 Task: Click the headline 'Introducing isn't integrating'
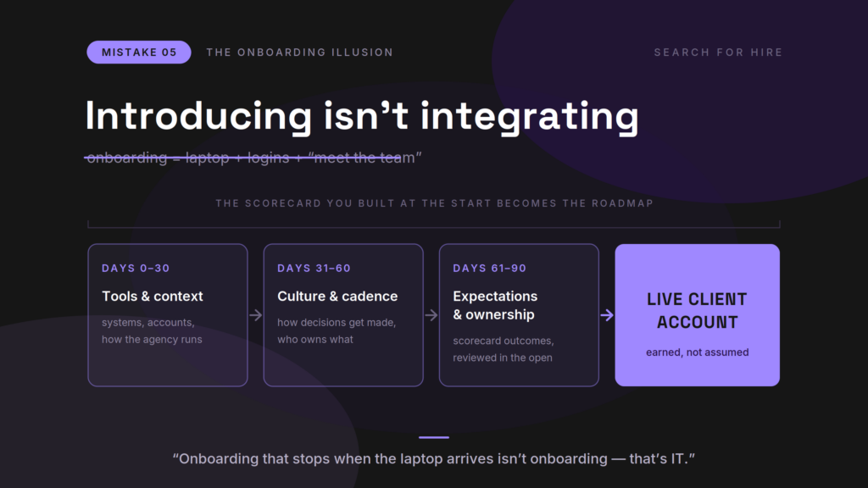pos(362,117)
